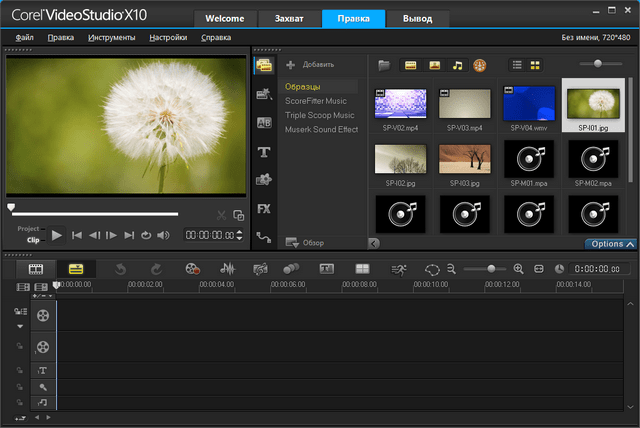Open the Transition (AB) library

click(264, 122)
